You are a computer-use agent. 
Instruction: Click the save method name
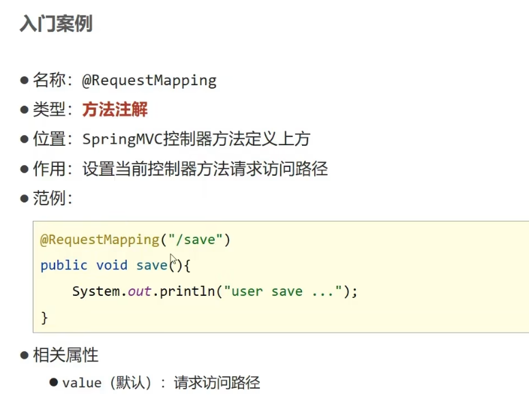pyautogui.click(x=152, y=266)
